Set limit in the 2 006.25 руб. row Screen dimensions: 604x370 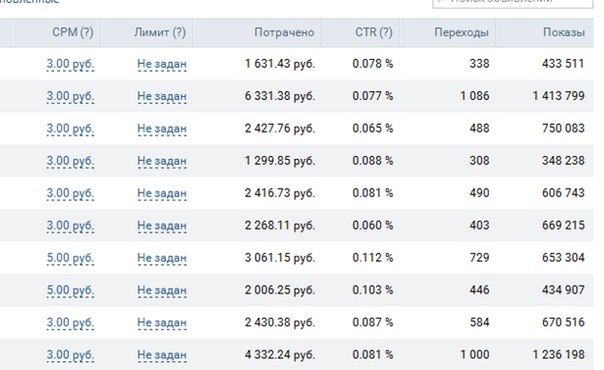(162, 290)
